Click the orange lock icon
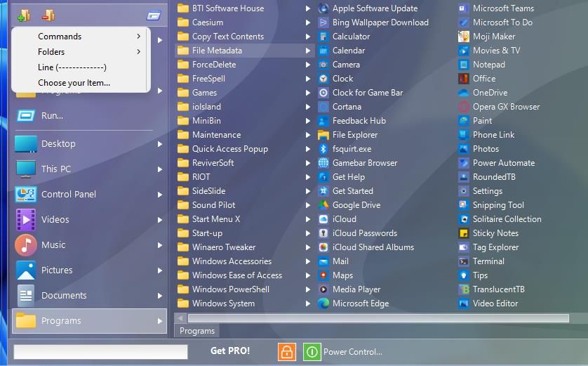The image size is (588, 366). point(287,352)
